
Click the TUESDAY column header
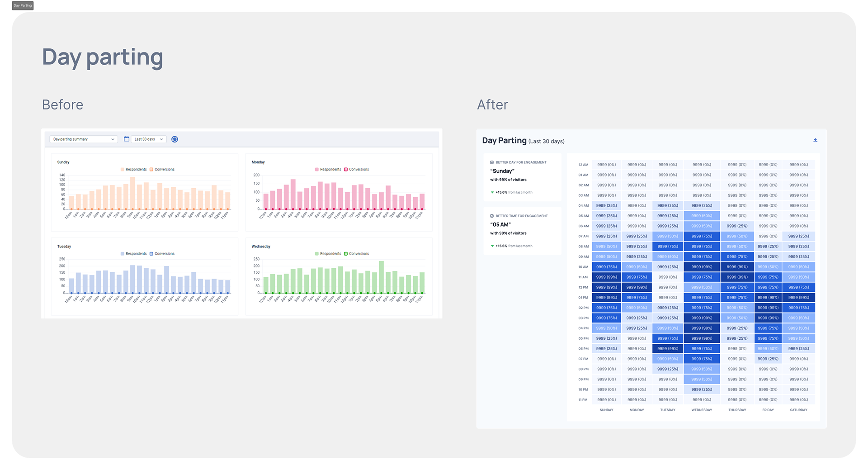[668, 410]
